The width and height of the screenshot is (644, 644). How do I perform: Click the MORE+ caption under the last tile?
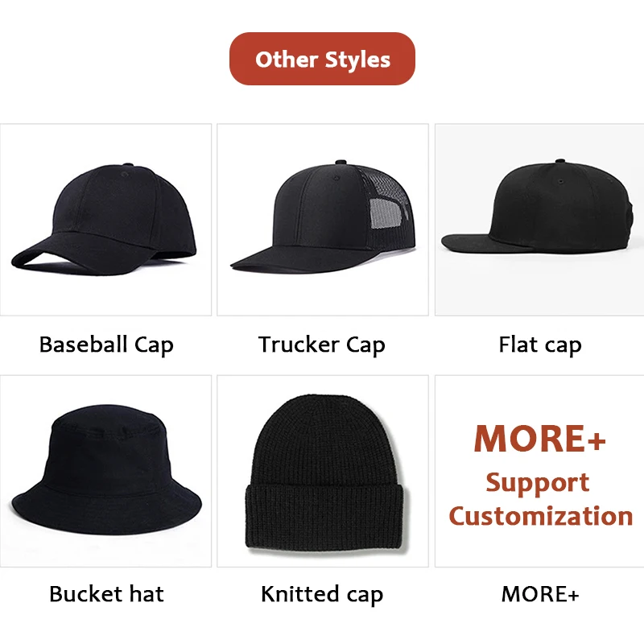point(540,594)
